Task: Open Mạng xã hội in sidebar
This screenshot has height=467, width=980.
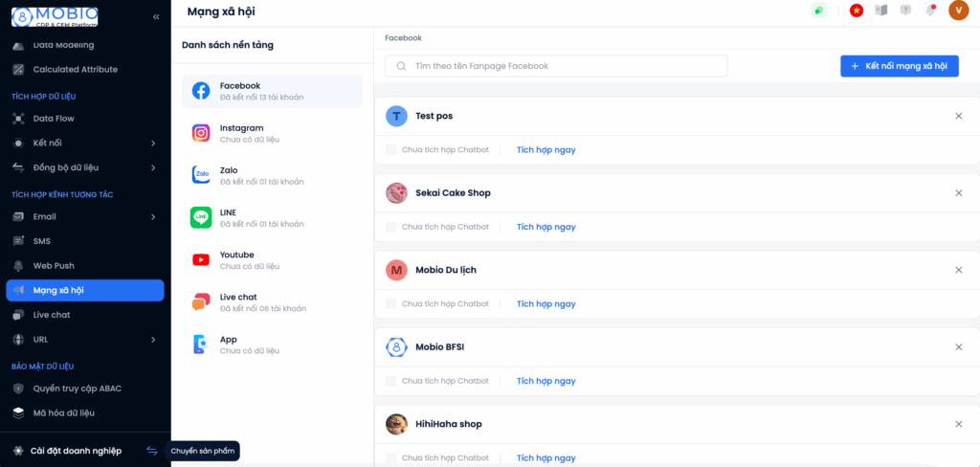Action: 85,290
